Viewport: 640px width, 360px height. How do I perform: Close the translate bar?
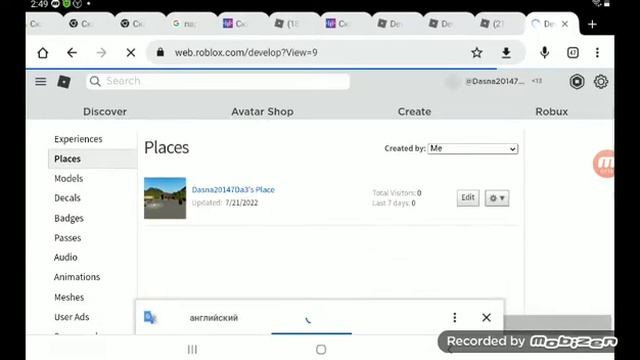click(x=486, y=318)
